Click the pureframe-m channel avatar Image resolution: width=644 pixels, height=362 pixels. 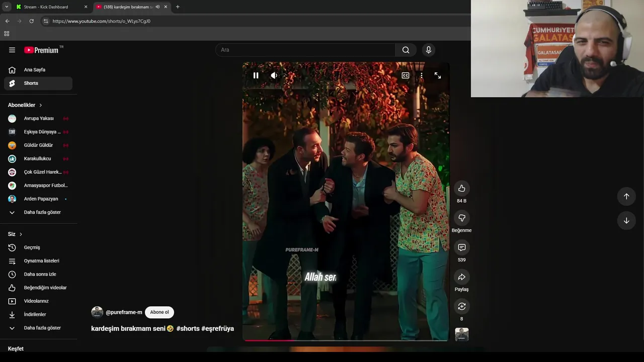(97, 312)
